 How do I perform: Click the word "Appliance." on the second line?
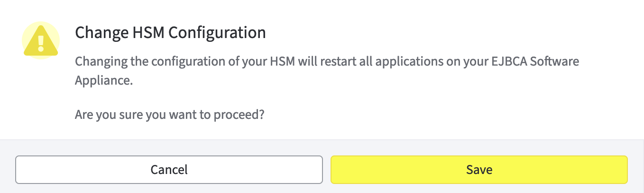(102, 80)
